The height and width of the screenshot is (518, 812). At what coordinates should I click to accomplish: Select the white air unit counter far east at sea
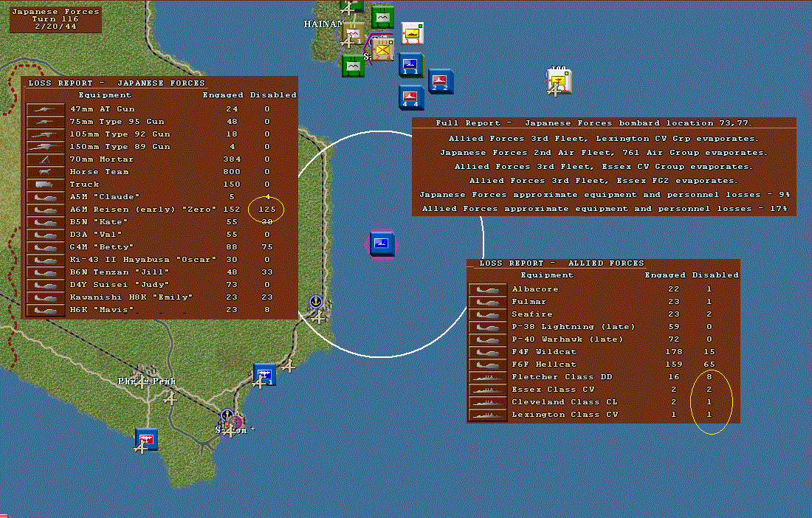[x=559, y=82]
